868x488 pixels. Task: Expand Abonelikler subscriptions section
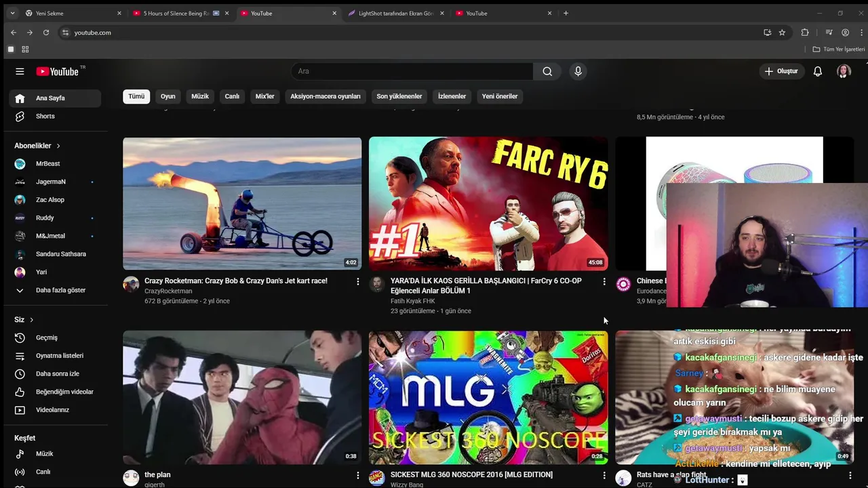37,146
